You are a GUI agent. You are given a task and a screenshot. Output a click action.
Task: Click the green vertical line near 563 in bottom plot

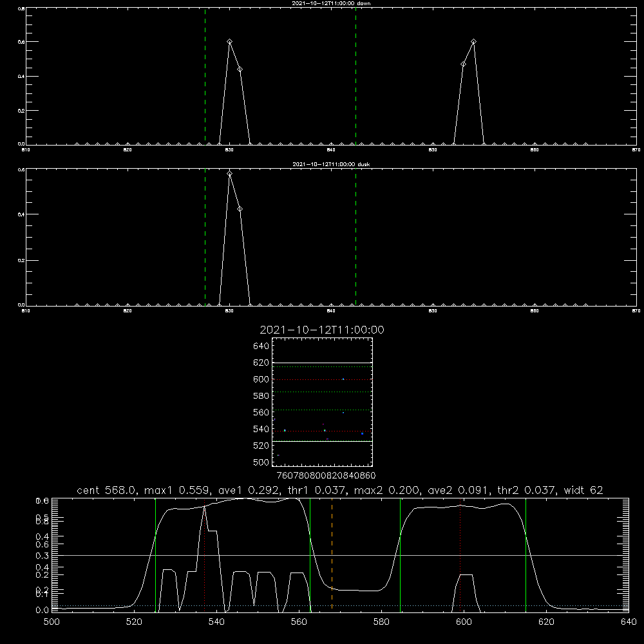pyautogui.click(x=310, y=554)
